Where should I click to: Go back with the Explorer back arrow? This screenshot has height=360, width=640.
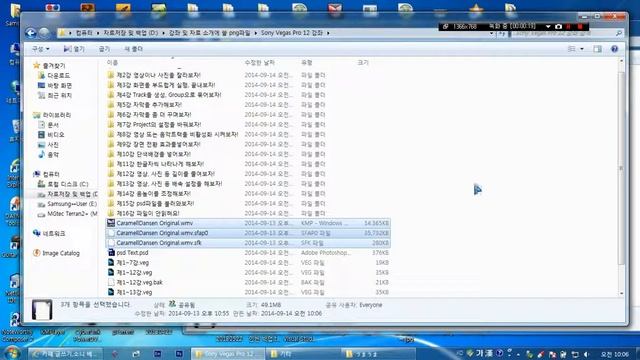tap(31, 33)
